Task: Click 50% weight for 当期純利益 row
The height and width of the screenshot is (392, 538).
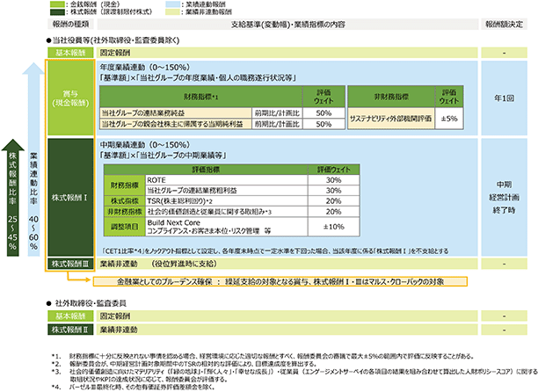Action: [324, 124]
